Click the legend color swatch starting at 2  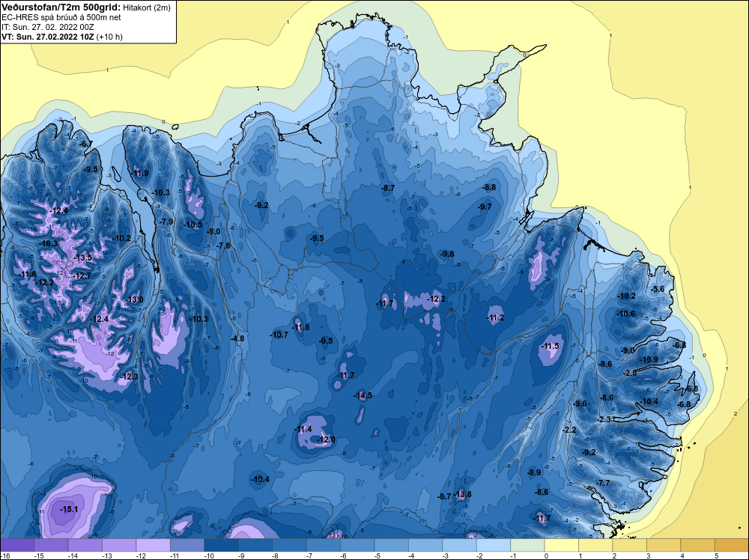coord(630,545)
